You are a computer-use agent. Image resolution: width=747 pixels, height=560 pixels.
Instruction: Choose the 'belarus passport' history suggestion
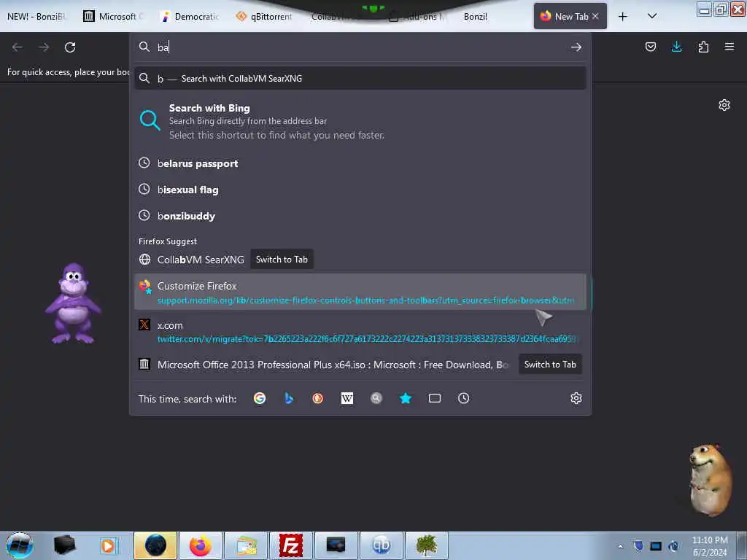point(360,163)
